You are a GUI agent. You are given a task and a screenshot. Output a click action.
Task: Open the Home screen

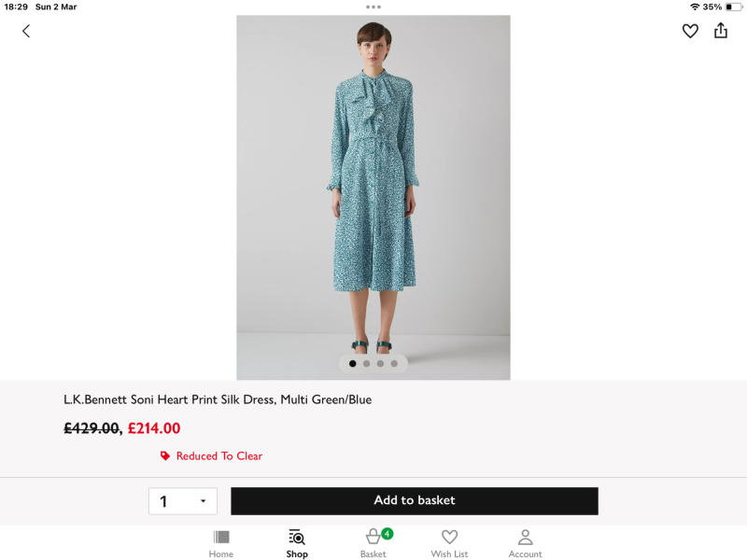(x=220, y=543)
